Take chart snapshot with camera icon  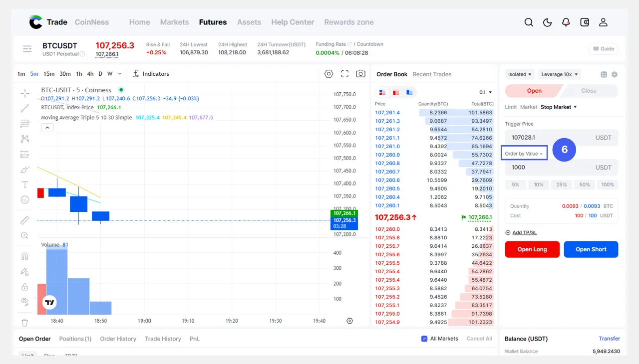(360, 74)
